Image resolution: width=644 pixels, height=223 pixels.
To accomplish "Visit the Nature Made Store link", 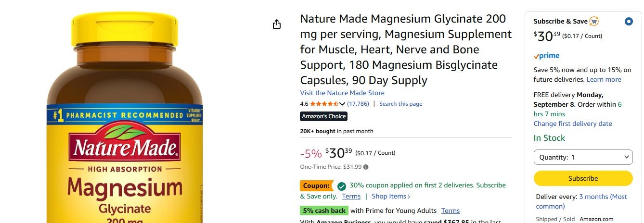I will click(x=342, y=93).
